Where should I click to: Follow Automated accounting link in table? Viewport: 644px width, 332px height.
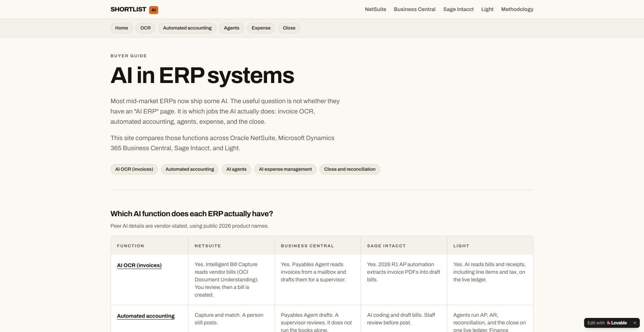(146, 316)
